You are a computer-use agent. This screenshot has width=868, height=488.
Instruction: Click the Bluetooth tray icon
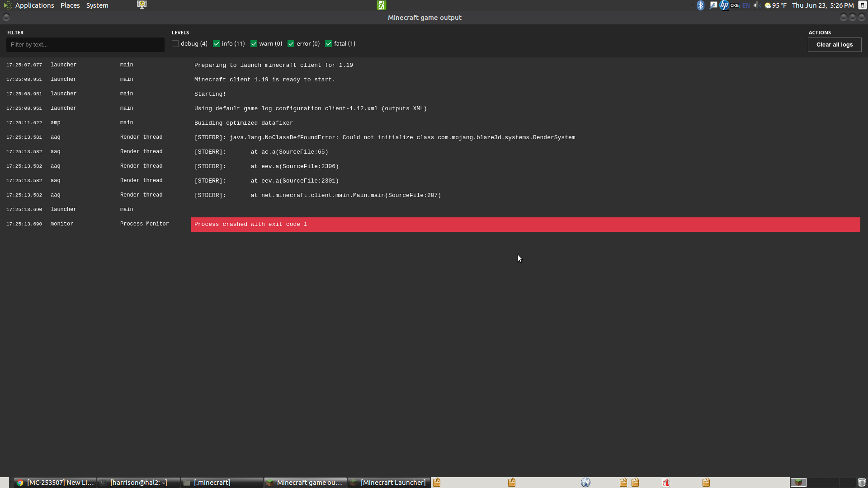(x=701, y=5)
